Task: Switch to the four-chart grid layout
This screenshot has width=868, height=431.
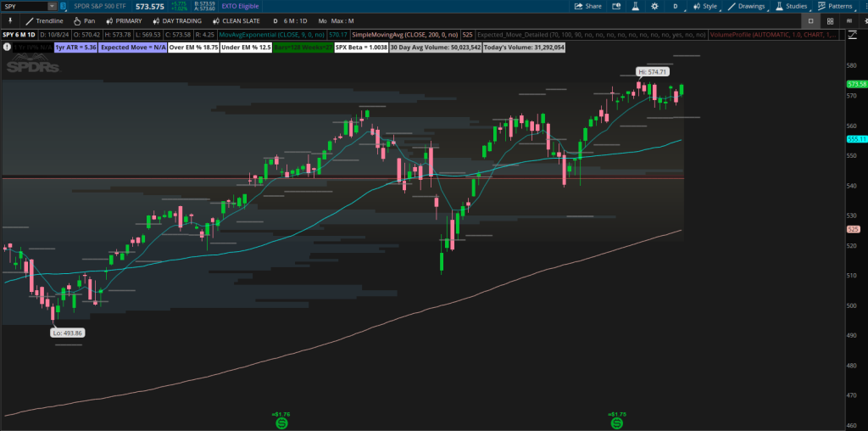Action: [x=832, y=20]
